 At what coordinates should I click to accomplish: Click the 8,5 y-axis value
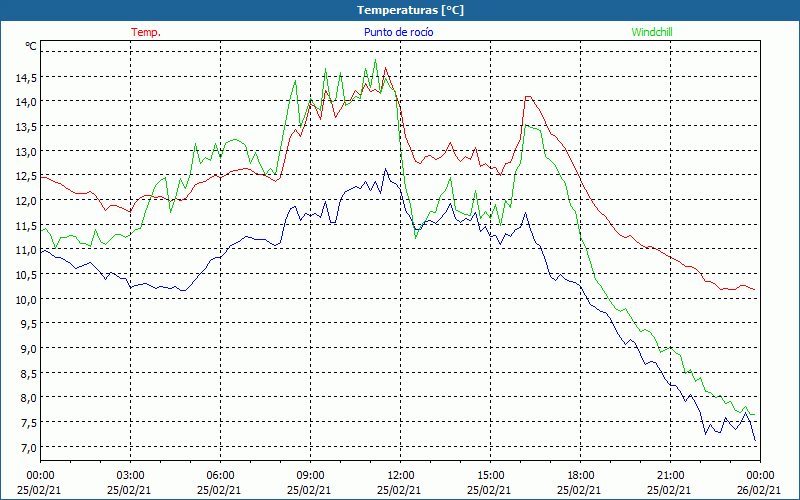(x=28, y=373)
